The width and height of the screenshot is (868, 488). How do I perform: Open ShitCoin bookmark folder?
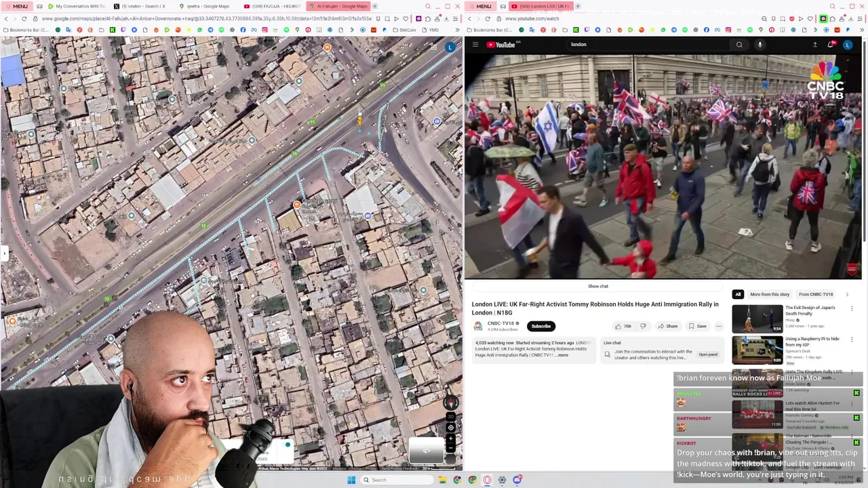click(x=403, y=30)
